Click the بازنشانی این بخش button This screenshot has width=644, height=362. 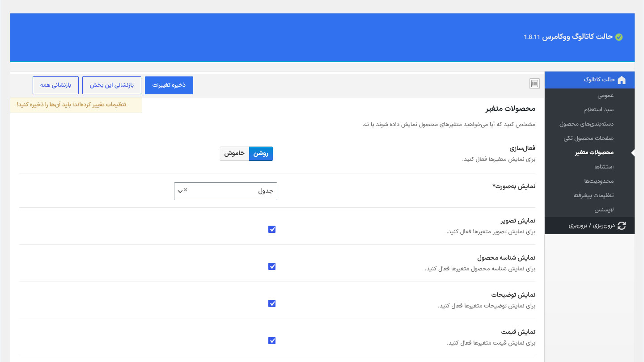coord(112,85)
